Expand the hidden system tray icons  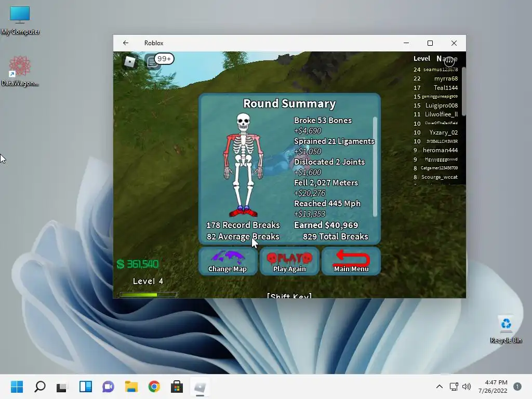tap(440, 387)
